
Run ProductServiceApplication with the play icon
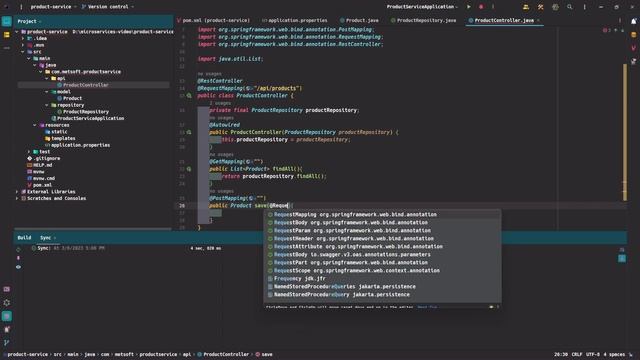tap(469, 7)
